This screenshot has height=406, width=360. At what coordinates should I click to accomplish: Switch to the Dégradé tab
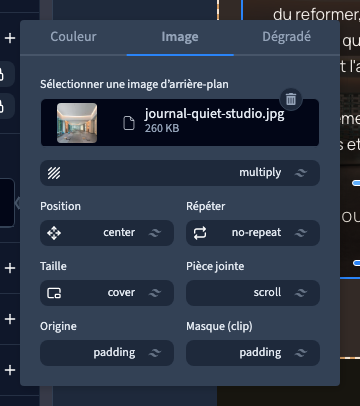coord(286,37)
